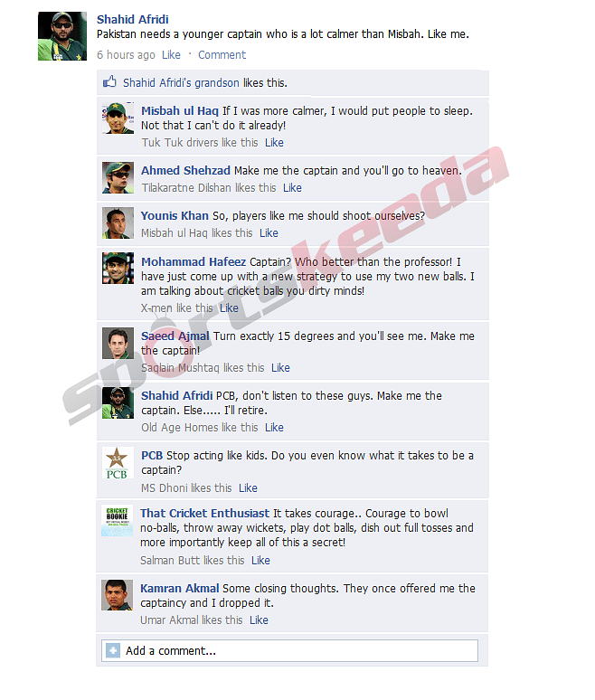Like Younis Khan's comment
The height and width of the screenshot is (700, 595).
(x=269, y=233)
